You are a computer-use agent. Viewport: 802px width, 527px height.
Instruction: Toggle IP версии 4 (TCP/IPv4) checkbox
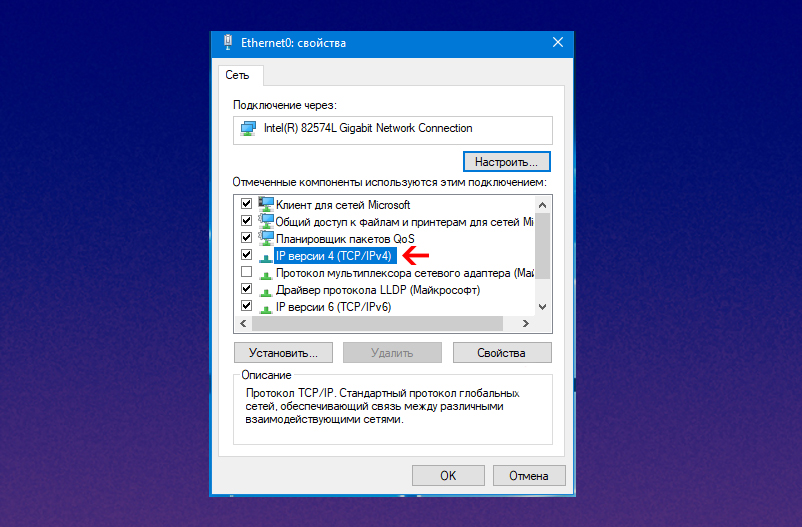point(247,254)
